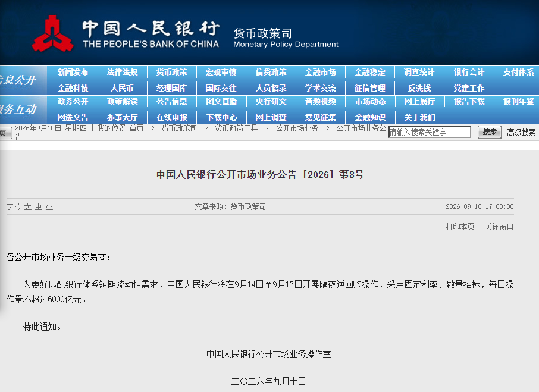The image size is (539, 392).
Task: Click the 打印本页 link
Action: (x=460, y=227)
